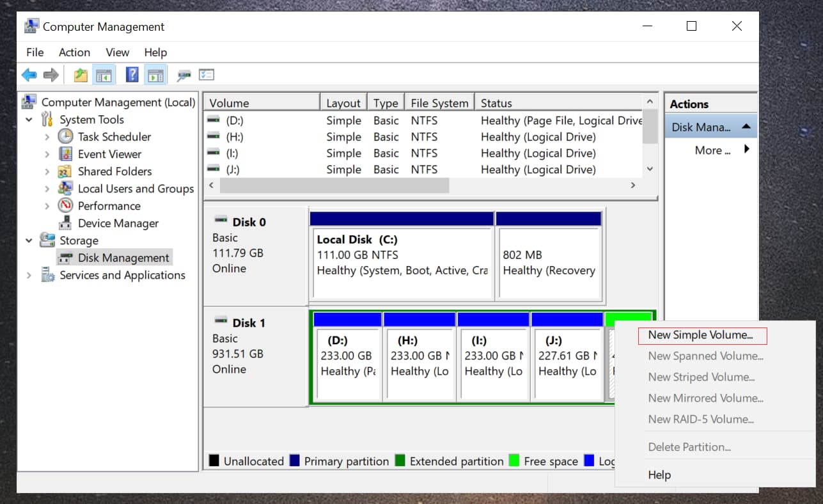Sort by the File System column header
This screenshot has height=504, width=823.
pyautogui.click(x=439, y=103)
